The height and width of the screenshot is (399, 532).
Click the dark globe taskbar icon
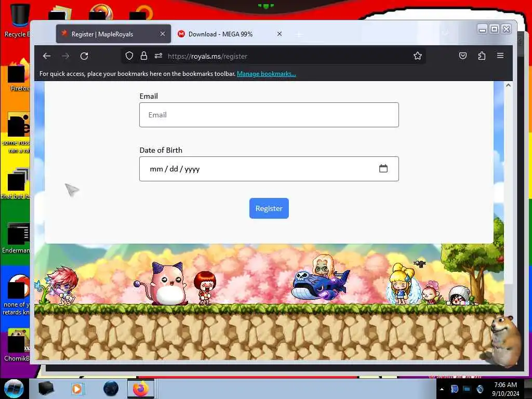[111, 389]
